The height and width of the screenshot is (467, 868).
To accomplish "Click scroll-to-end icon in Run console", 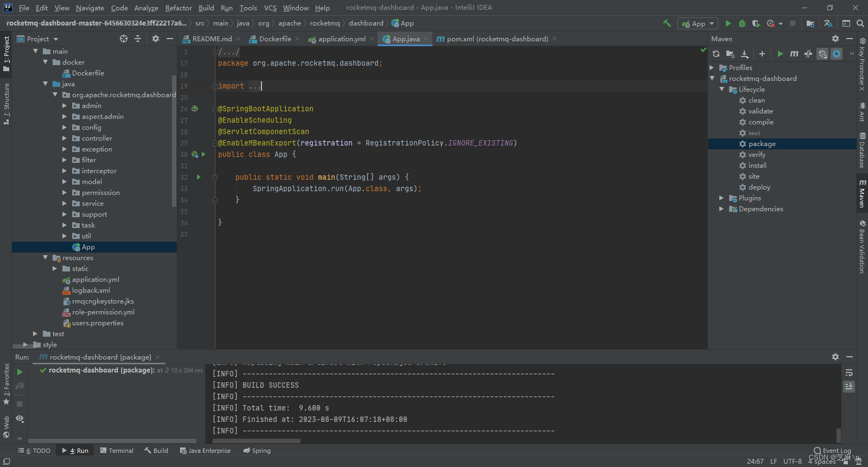I will click(x=849, y=386).
